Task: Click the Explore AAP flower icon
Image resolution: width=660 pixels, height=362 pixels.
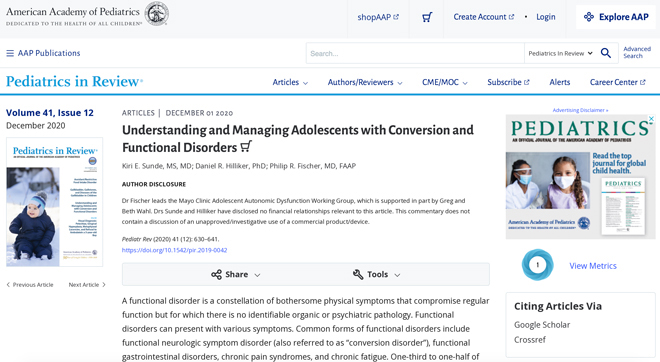Action: [x=588, y=17]
